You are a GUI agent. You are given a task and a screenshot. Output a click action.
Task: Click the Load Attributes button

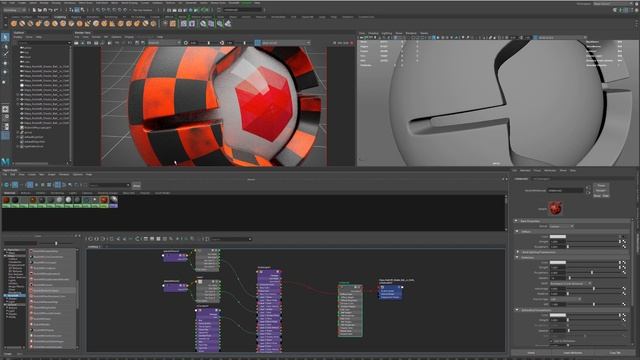[573, 353]
